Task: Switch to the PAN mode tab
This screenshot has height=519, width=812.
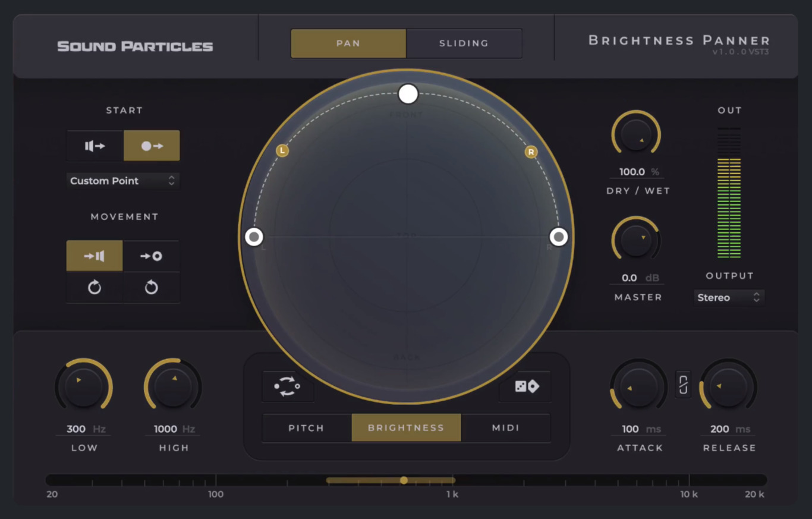Action: click(x=348, y=43)
